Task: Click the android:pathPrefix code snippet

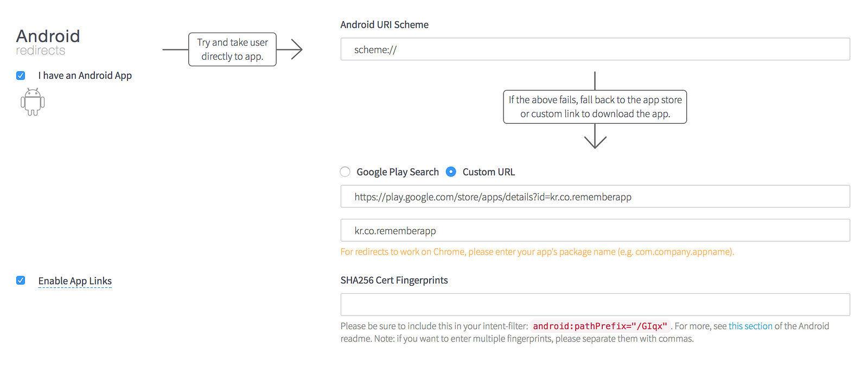Action: [600, 326]
